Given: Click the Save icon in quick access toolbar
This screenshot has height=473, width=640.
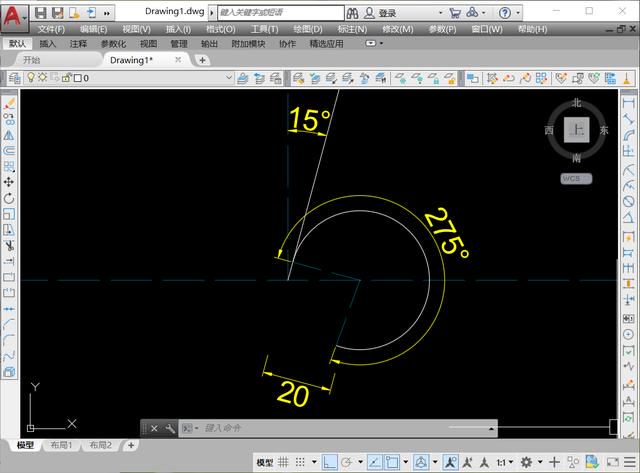Looking at the screenshot, I should click(x=40, y=13).
